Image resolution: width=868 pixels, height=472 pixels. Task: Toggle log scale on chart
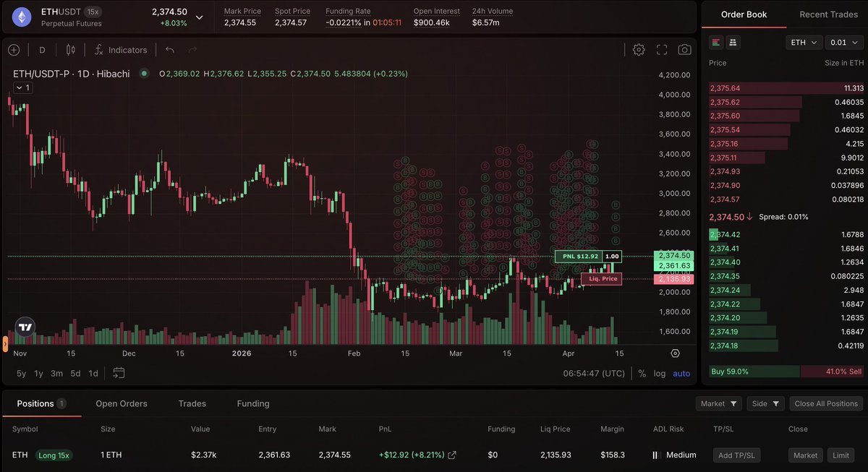(659, 374)
